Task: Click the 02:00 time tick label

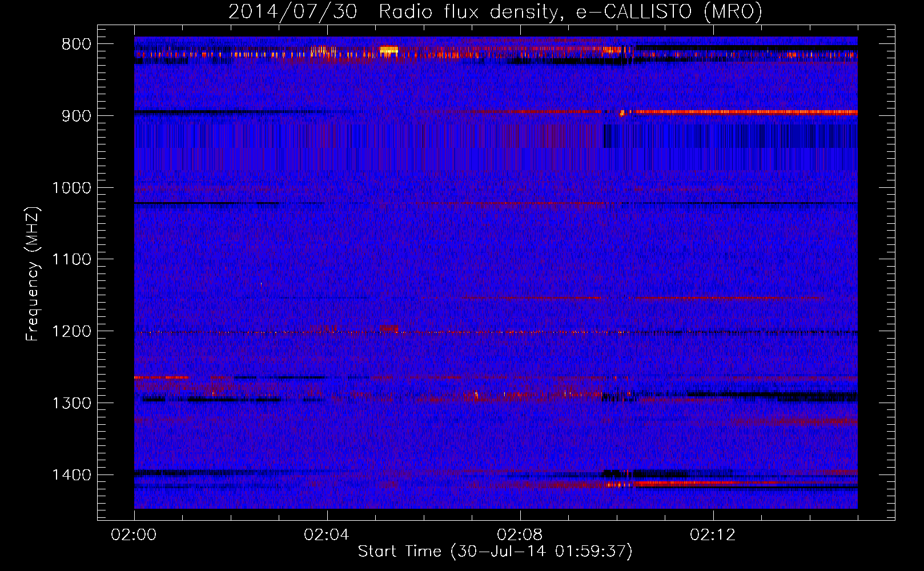Action: pyautogui.click(x=134, y=535)
